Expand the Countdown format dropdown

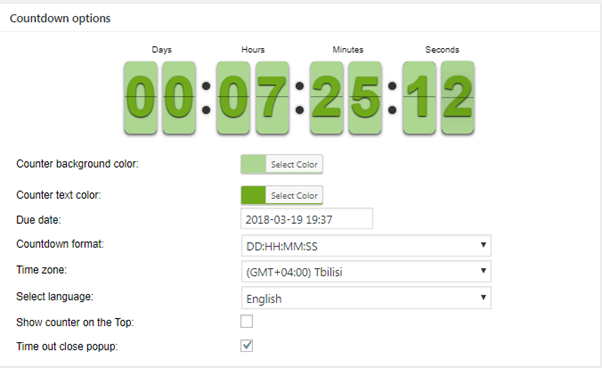[x=366, y=246]
